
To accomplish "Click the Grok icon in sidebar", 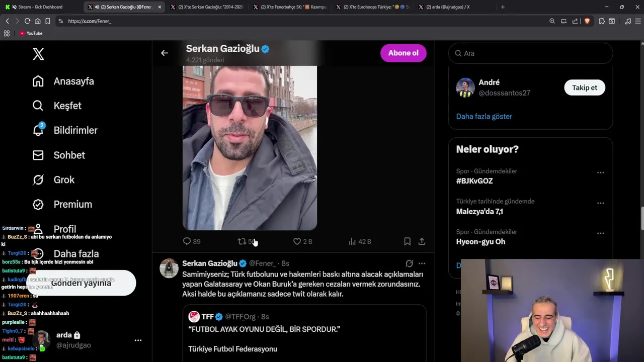I will (x=38, y=179).
